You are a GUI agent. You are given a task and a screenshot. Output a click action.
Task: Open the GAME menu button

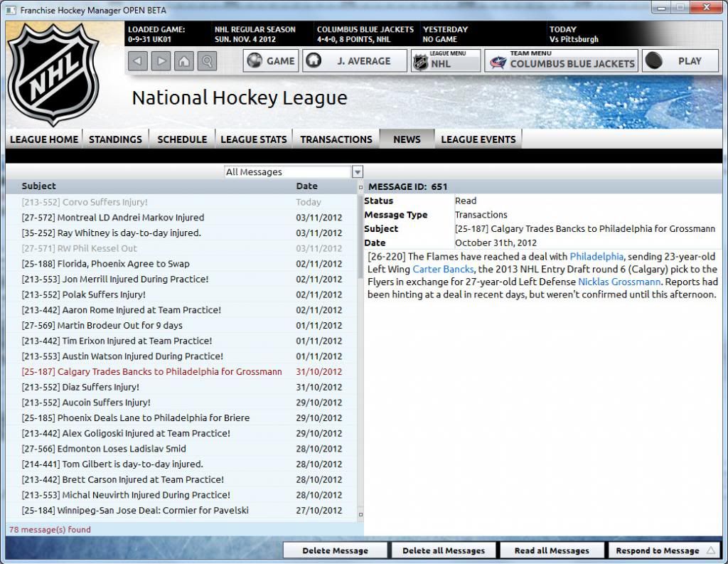[x=271, y=61]
